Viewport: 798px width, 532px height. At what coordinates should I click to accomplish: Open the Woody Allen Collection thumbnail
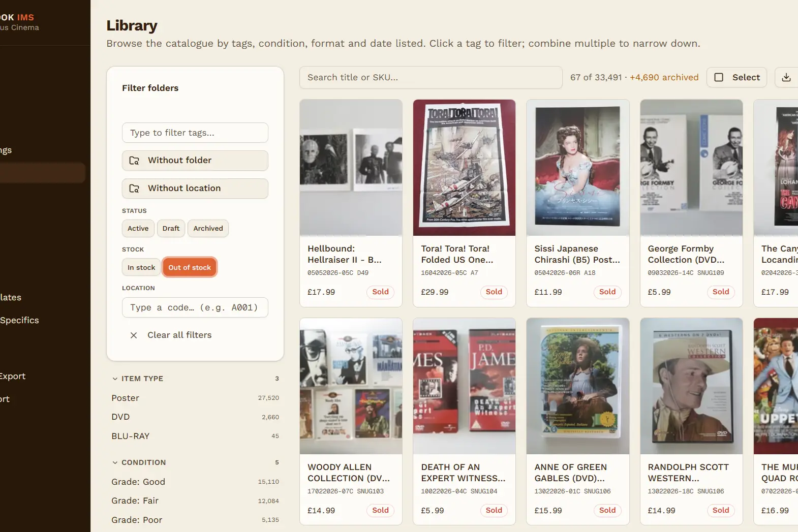(351, 386)
